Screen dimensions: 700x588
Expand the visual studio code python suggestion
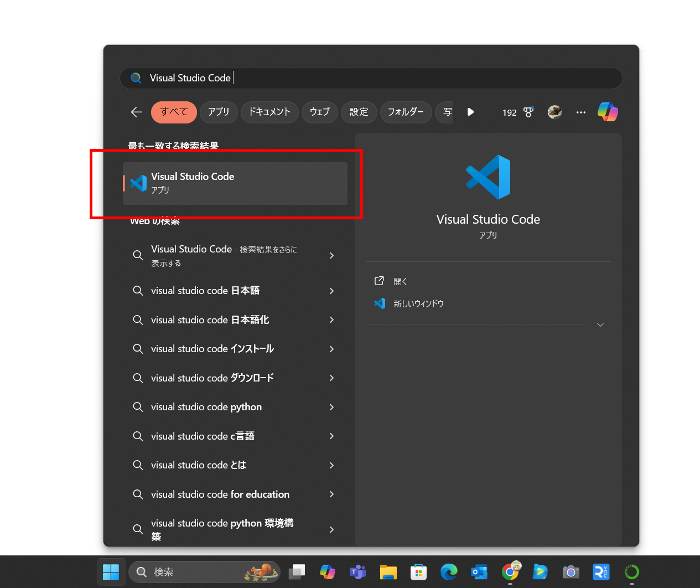tap(206, 407)
